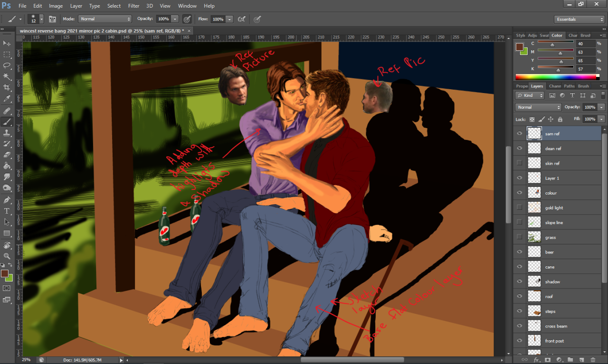Select the Pen tool

[7, 200]
